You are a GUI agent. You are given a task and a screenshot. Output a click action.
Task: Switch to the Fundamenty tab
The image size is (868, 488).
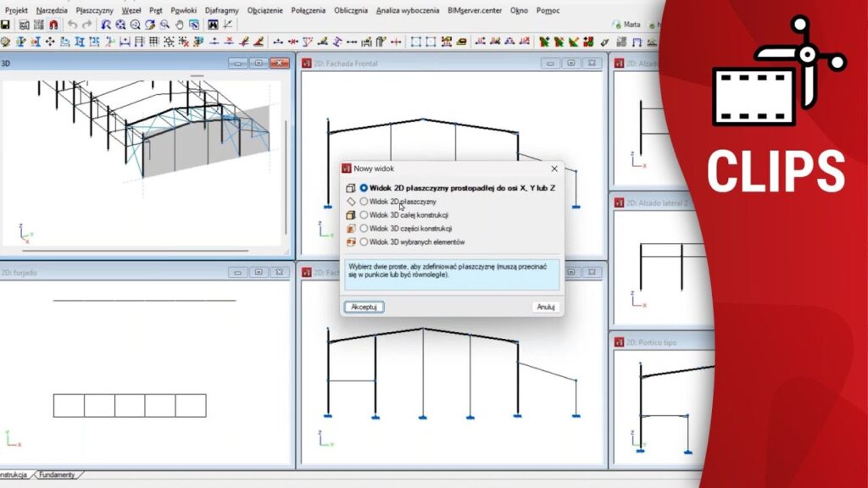[58, 474]
